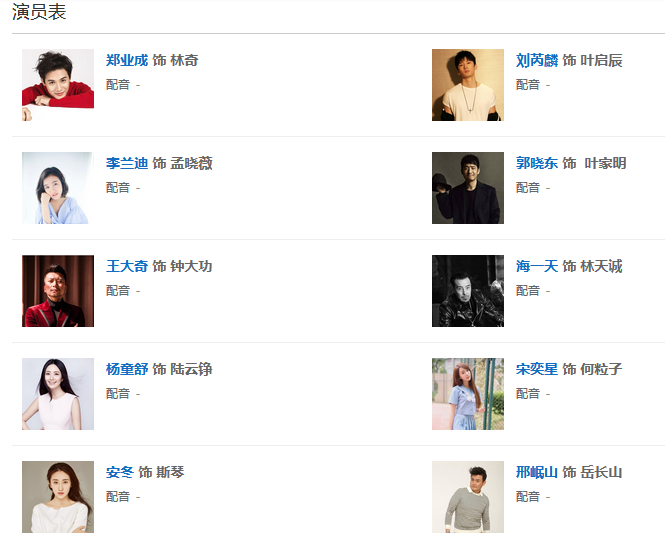Open the 海一天 actor link
Screen dimensions: 665x546
coord(537,267)
